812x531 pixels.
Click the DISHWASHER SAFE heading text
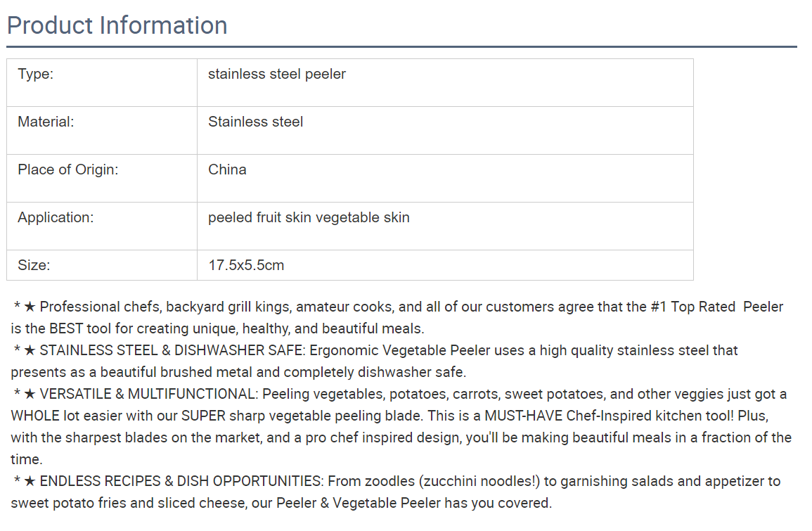point(238,350)
